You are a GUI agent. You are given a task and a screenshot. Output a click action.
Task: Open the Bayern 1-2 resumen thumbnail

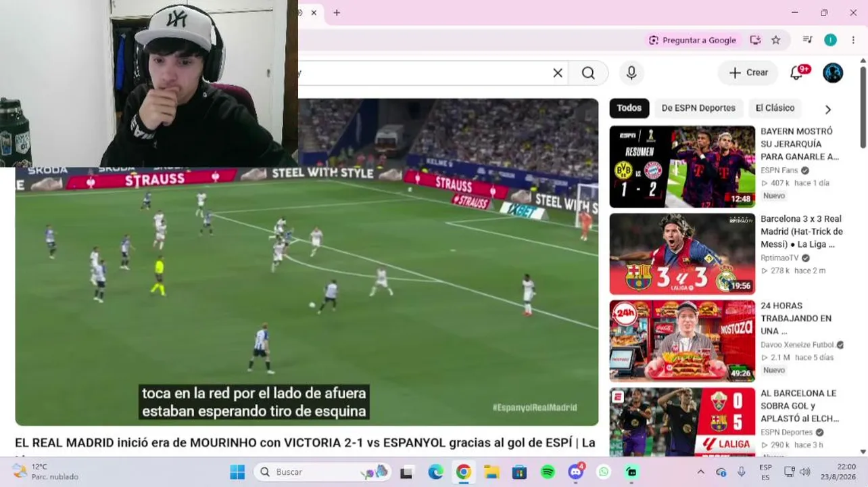pyautogui.click(x=682, y=167)
